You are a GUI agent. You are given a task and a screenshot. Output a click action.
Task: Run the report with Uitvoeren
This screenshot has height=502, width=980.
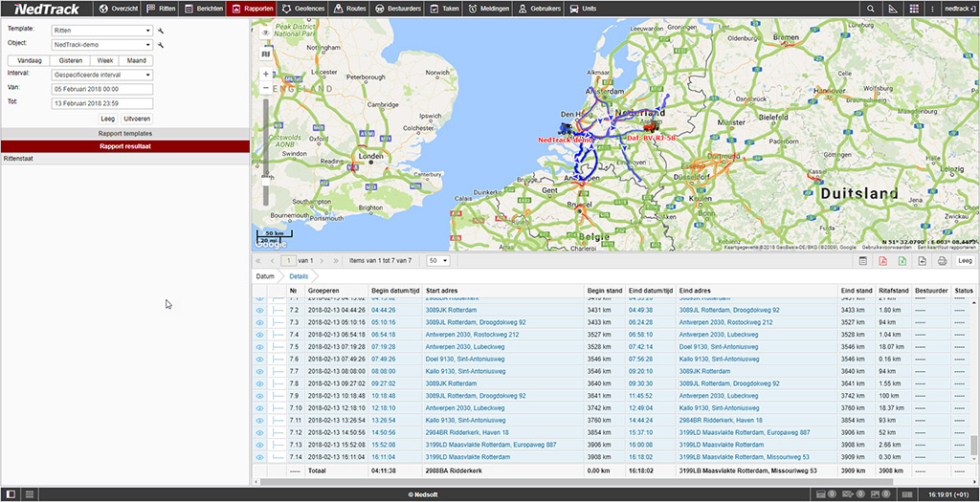[x=137, y=119]
